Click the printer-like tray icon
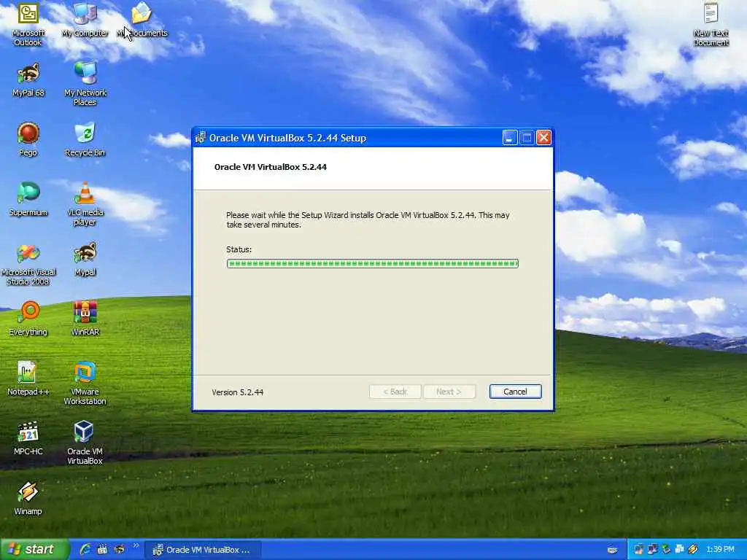The height and width of the screenshot is (560, 747). 679,550
